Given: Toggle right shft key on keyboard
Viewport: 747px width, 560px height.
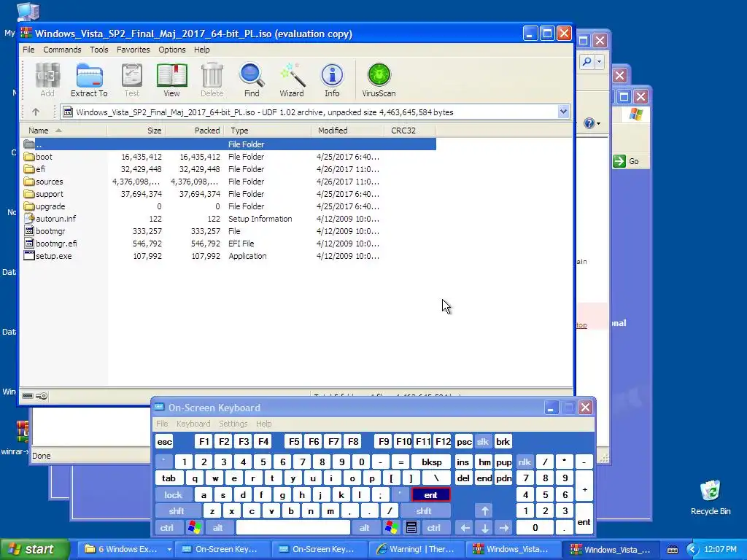Looking at the screenshot, I should [x=424, y=511].
